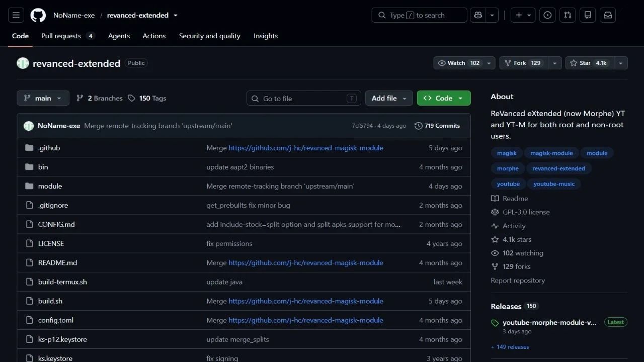Image resolution: width=644 pixels, height=362 pixels.
Task: Star the revanced-extended repository
Action: click(589, 63)
